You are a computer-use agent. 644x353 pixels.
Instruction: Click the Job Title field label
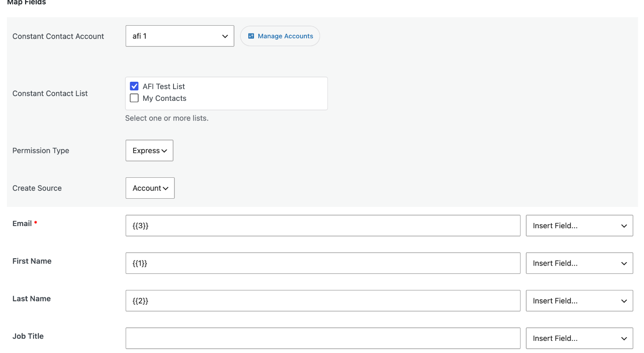(28, 336)
